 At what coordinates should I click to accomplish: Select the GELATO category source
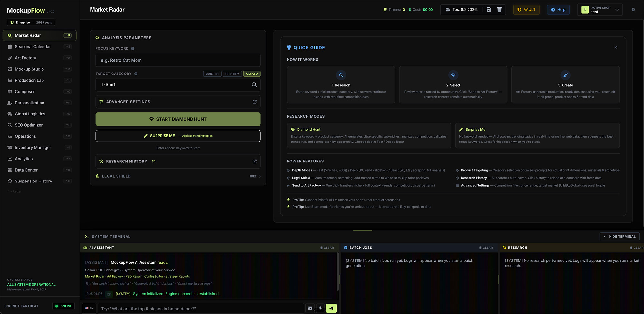tap(252, 74)
